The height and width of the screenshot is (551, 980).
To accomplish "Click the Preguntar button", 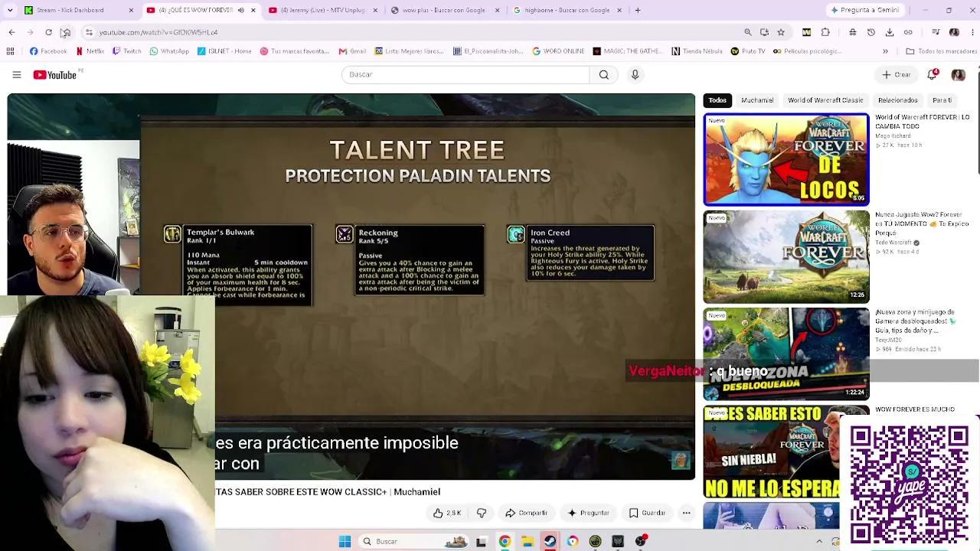I will [588, 513].
